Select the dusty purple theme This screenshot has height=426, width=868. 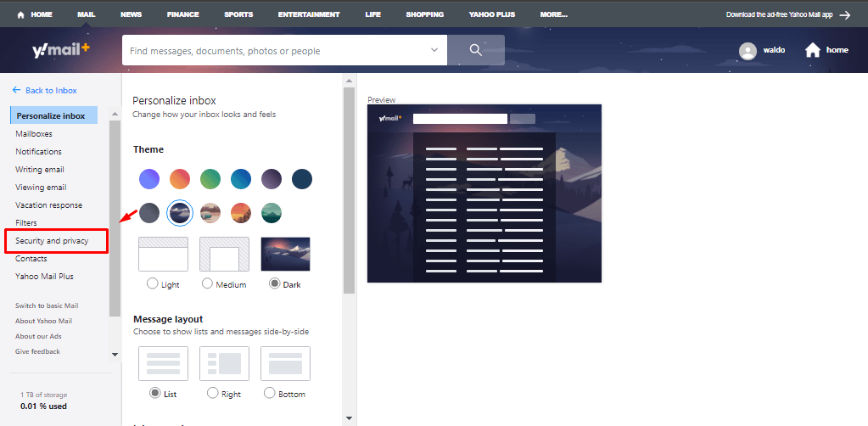[x=272, y=179]
